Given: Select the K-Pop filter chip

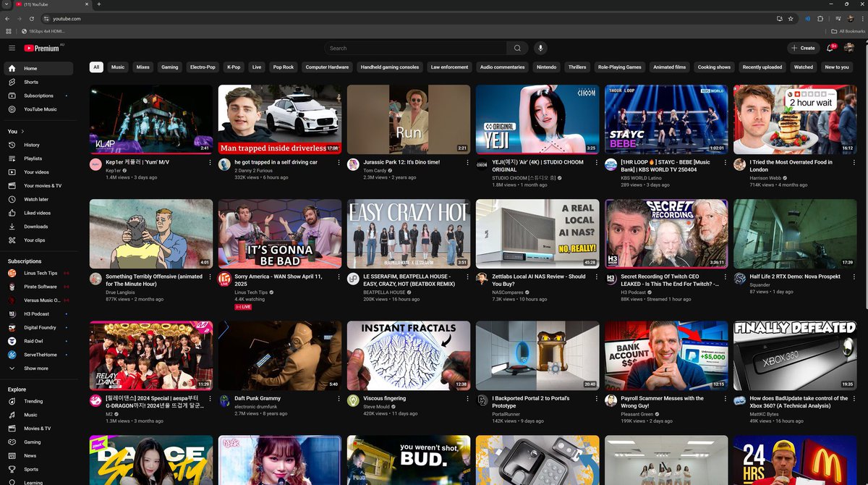Looking at the screenshot, I should coord(234,67).
